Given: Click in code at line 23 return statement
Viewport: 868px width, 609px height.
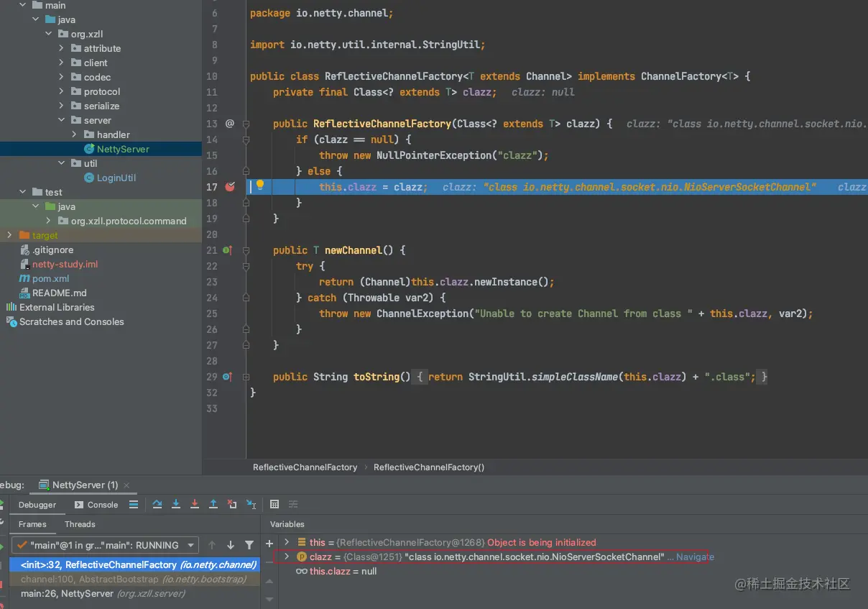Looking at the screenshot, I should point(437,282).
